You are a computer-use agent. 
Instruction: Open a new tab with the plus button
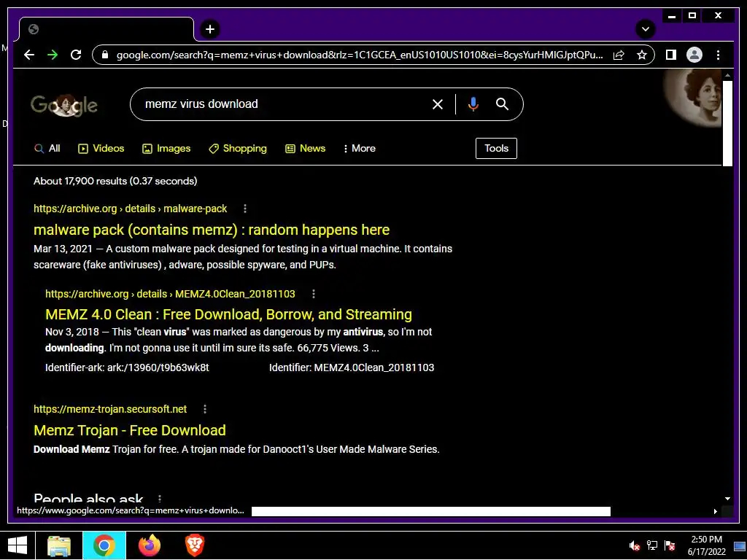209,29
